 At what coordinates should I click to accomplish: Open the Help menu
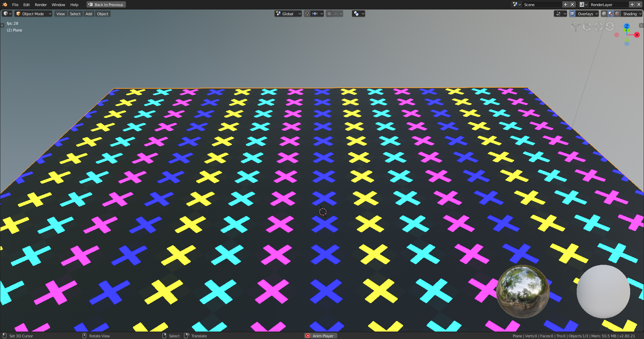click(x=74, y=5)
